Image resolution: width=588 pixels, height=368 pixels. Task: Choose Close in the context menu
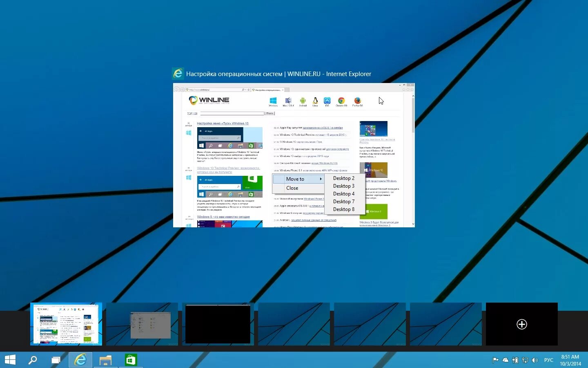[x=298, y=188]
